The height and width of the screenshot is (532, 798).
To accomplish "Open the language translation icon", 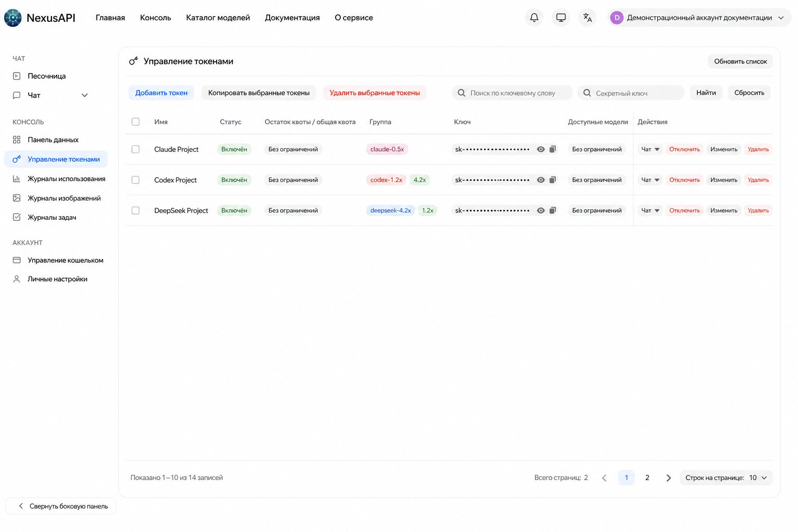I will pos(588,18).
